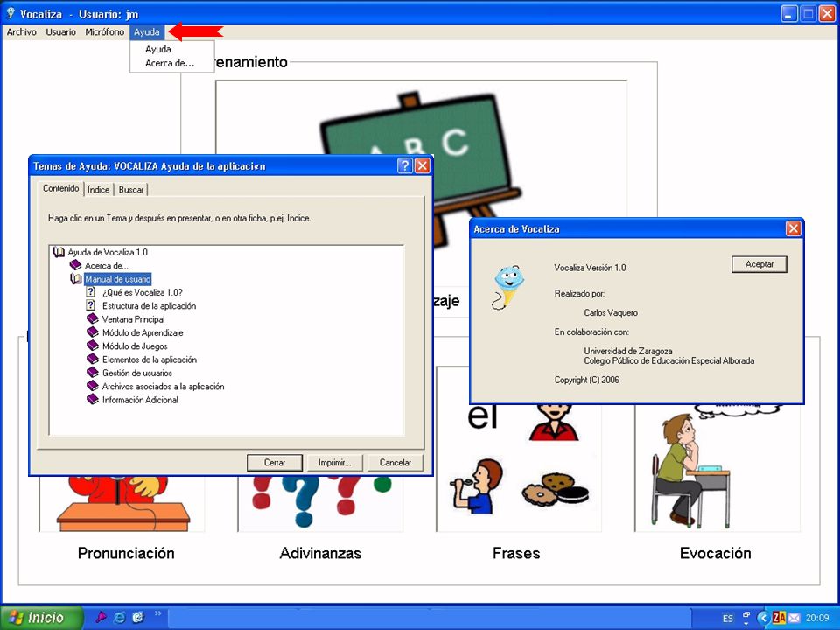Viewport: 840px width, 630px height.
Task: Click Aceptar in Acerca de Vocaliza
Action: pyautogui.click(x=759, y=264)
